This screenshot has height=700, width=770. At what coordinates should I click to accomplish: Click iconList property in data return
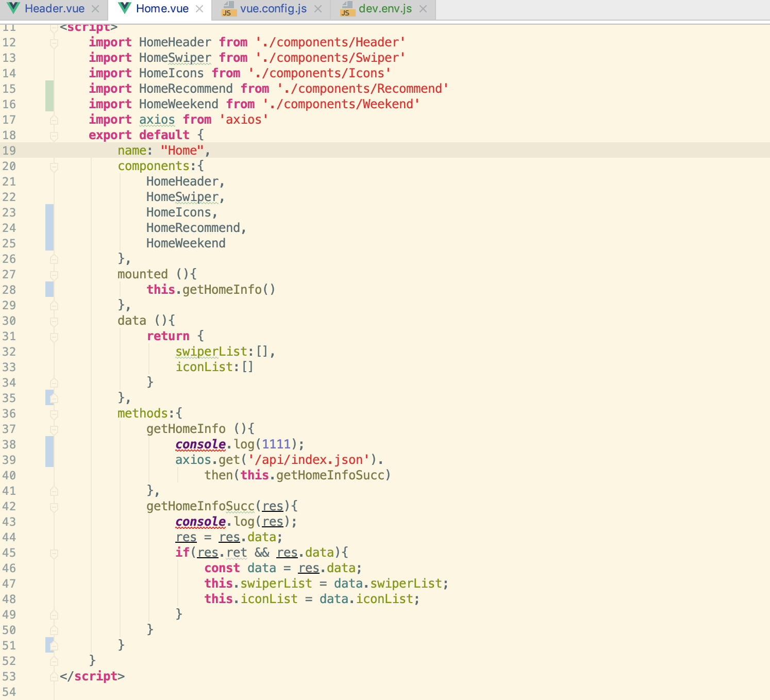click(x=204, y=367)
